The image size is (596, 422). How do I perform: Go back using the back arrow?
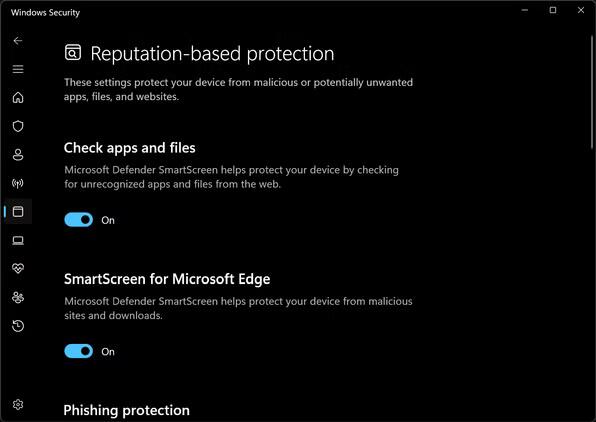(x=17, y=41)
